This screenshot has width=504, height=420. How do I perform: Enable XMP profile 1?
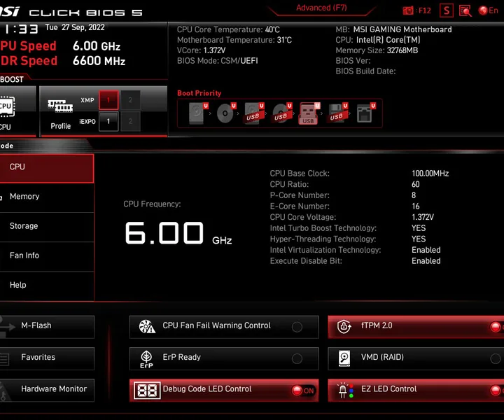(108, 100)
